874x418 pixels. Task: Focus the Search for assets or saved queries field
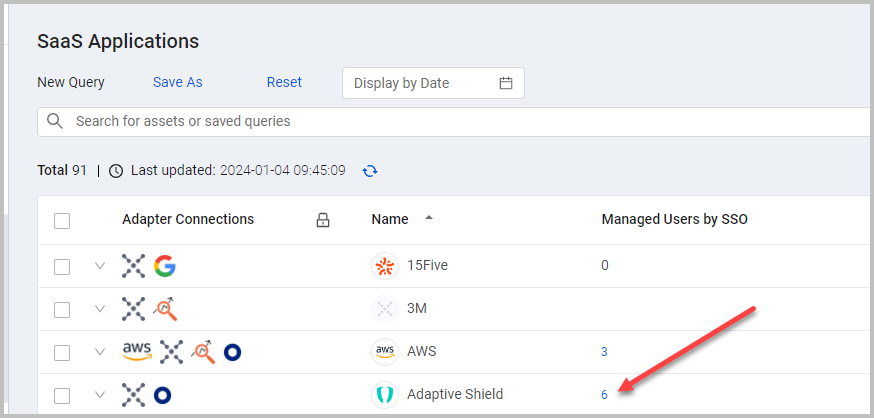454,121
